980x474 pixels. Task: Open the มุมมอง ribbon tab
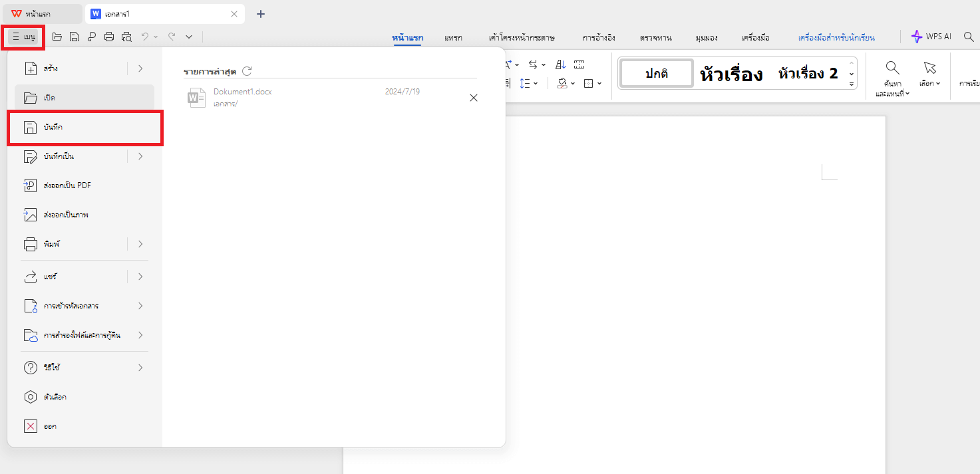click(707, 38)
